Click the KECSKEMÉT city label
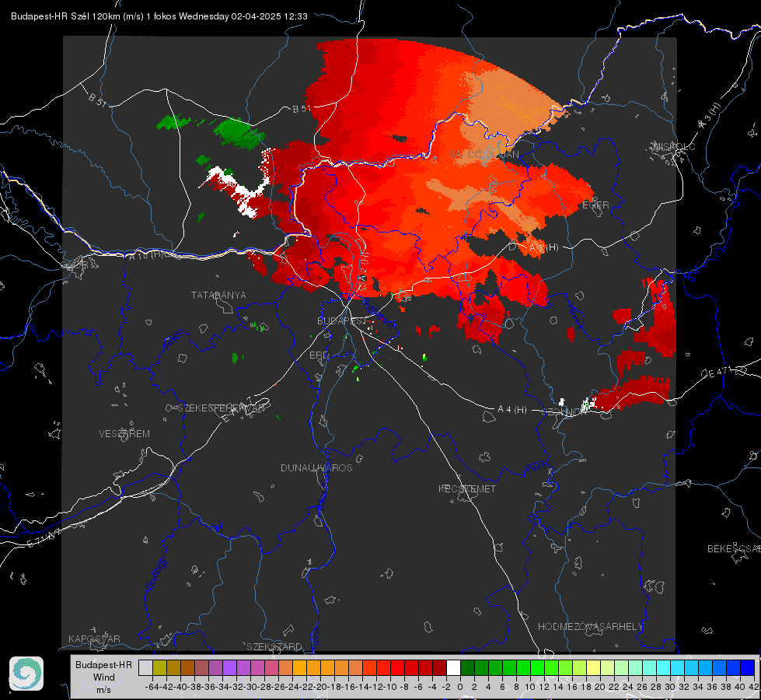 (467, 489)
